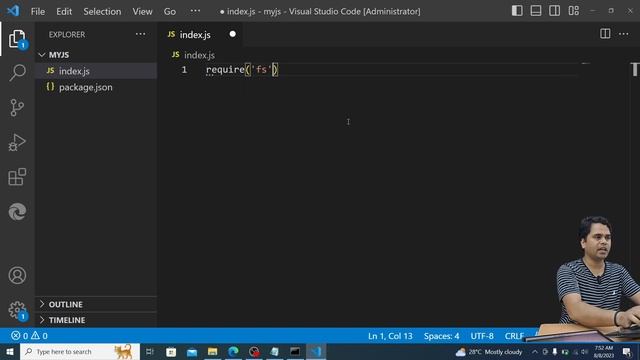Open index.js in the Explorer tree
This screenshot has width=640, height=360.
pyautogui.click(x=96, y=71)
